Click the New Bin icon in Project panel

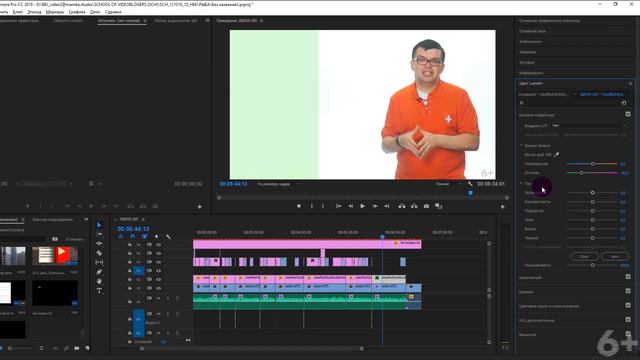(77, 348)
